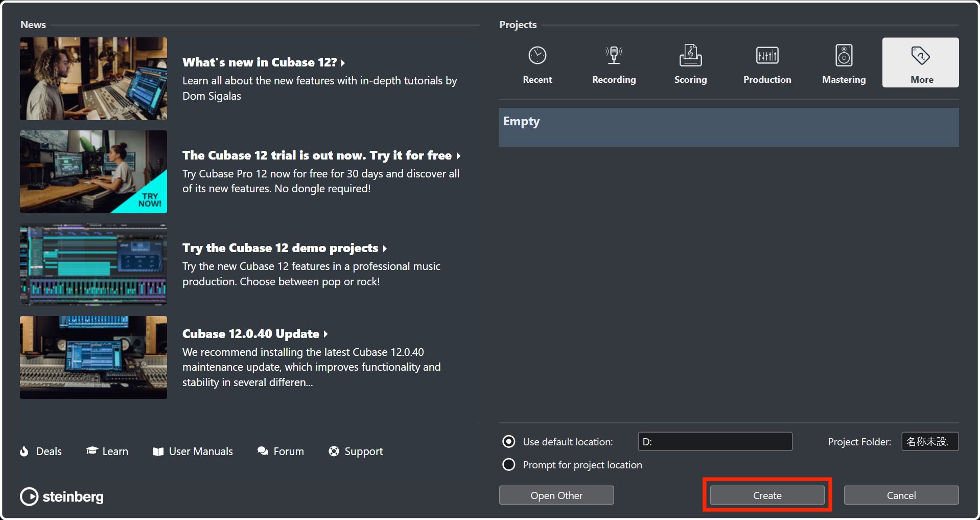Select the Recording project category icon
Screen dimensions: 980x520
coord(614,55)
